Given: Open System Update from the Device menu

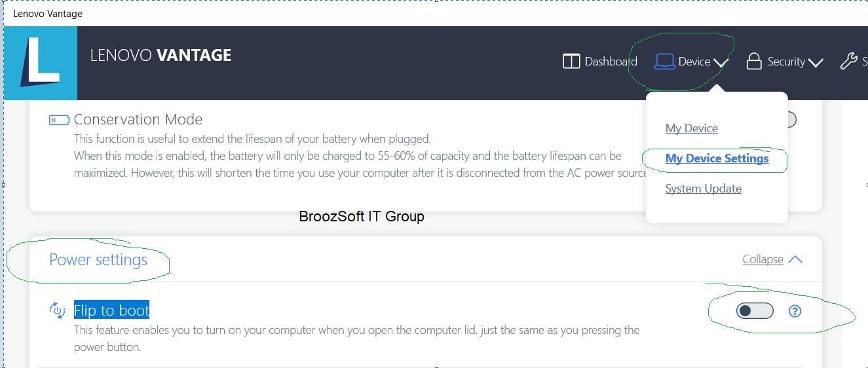Looking at the screenshot, I should pyautogui.click(x=704, y=189).
